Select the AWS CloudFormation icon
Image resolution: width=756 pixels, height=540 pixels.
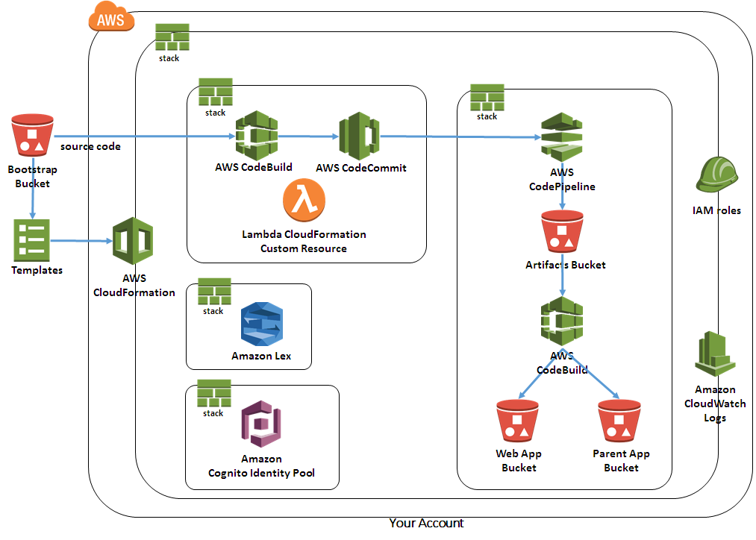click(x=133, y=241)
